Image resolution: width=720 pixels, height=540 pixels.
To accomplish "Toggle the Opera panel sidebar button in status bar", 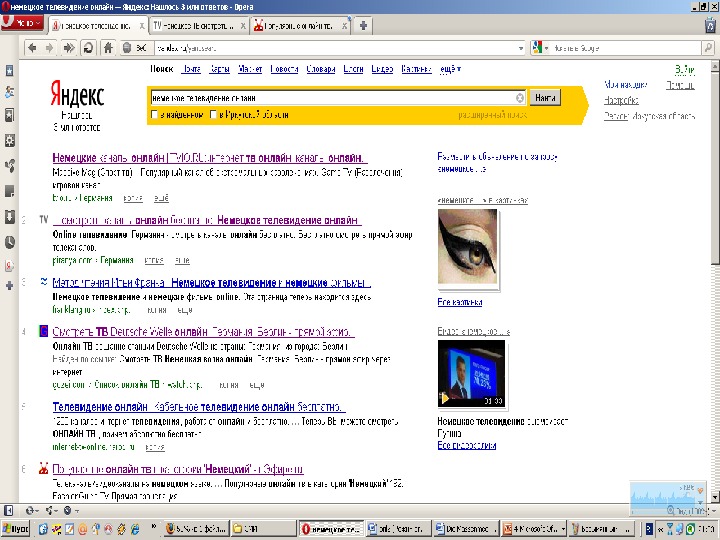I will pyautogui.click(x=8, y=510).
